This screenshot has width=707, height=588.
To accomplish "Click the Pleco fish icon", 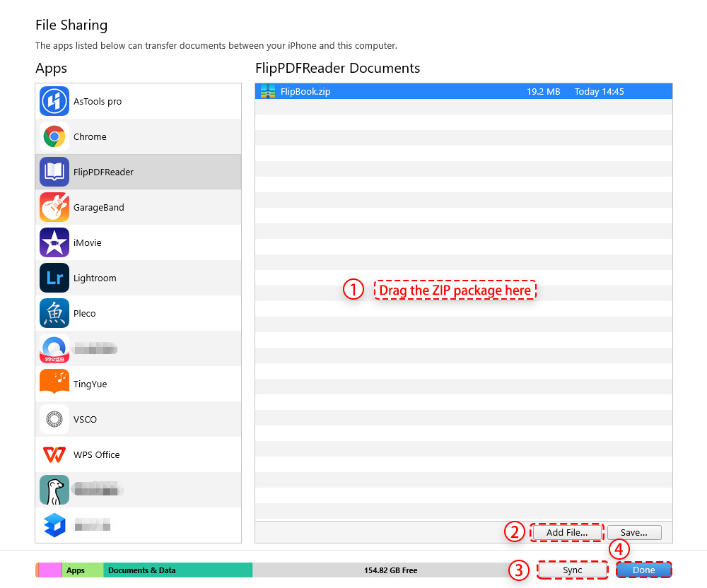I will click(54, 313).
